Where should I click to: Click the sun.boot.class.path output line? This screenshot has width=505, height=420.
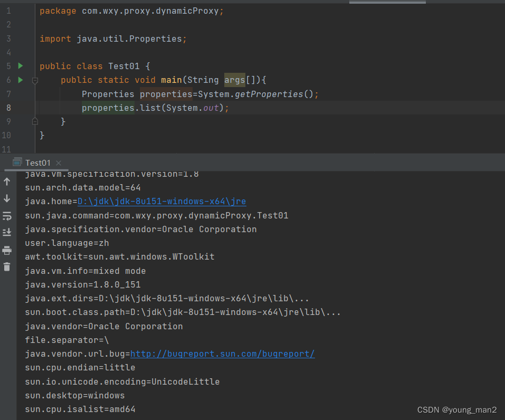click(183, 312)
